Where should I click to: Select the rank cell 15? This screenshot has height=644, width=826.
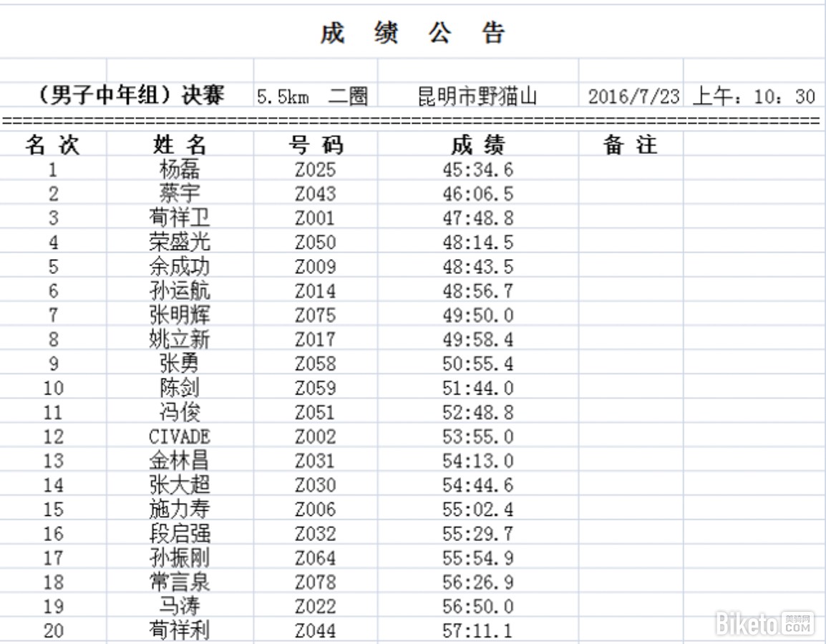pyautogui.click(x=53, y=509)
